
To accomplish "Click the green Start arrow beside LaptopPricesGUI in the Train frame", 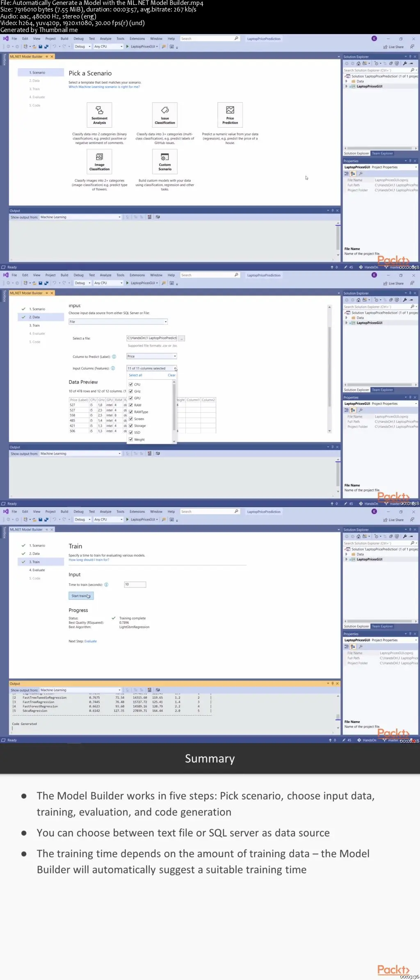I will pos(128,519).
